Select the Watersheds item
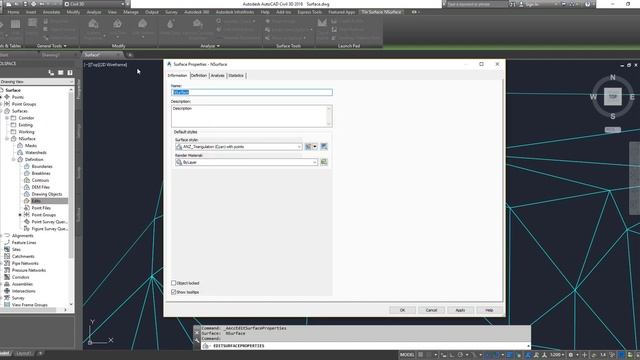 [x=36, y=153]
